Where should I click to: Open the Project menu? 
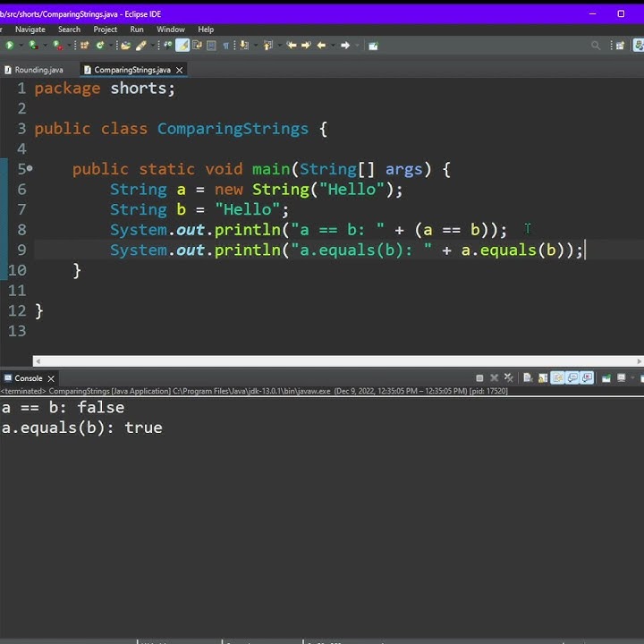106,30
